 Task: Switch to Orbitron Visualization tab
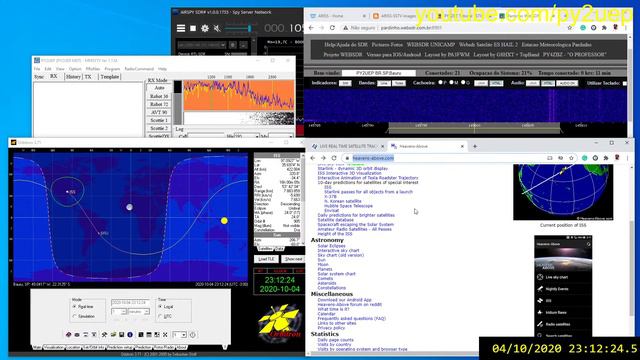tap(54, 347)
